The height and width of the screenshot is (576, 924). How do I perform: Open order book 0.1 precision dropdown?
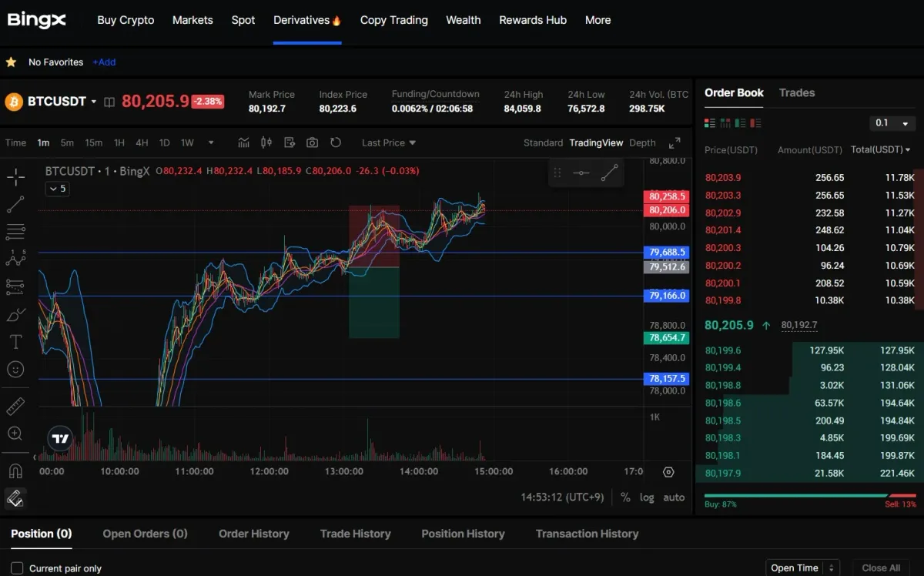892,123
